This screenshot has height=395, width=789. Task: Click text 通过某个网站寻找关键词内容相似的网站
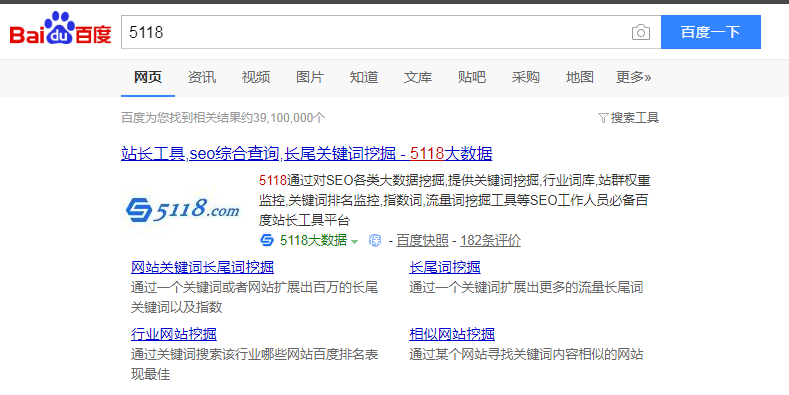point(526,354)
